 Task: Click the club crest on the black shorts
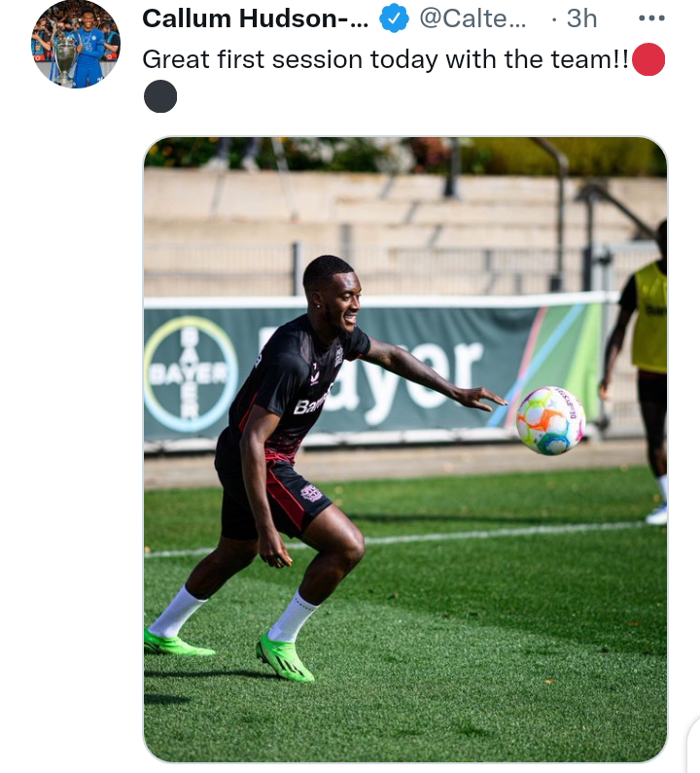(x=310, y=493)
